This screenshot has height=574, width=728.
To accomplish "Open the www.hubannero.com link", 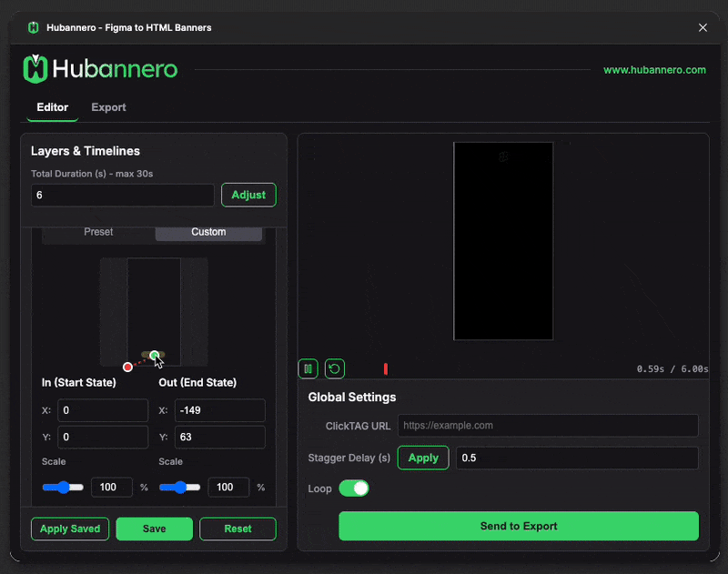I will (x=654, y=70).
